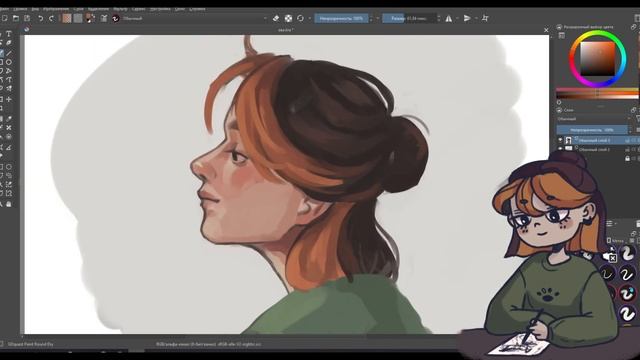The image size is (640, 360).
Task: Click the brush opacity slider in toolbar
Action: pos(341,18)
